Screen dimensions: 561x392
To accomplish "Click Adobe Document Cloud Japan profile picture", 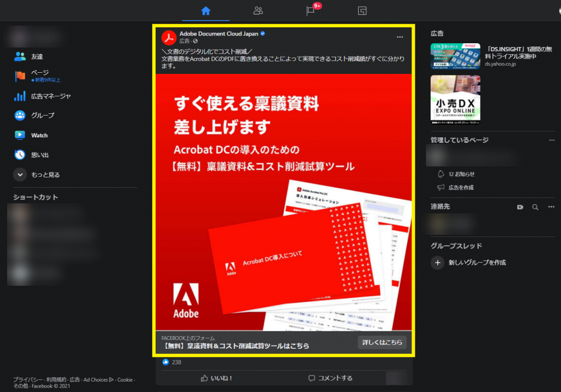I will coord(169,38).
